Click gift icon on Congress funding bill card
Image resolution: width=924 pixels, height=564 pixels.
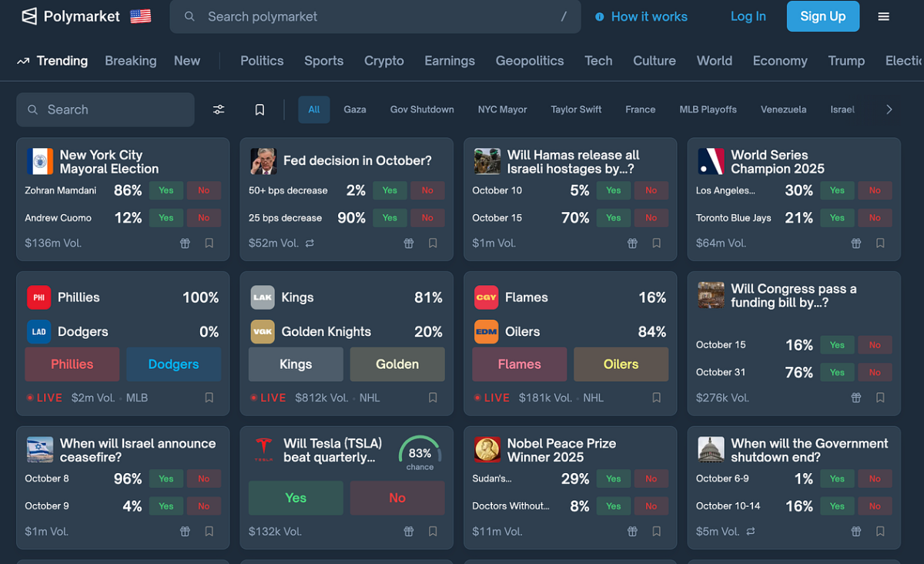coord(856,398)
